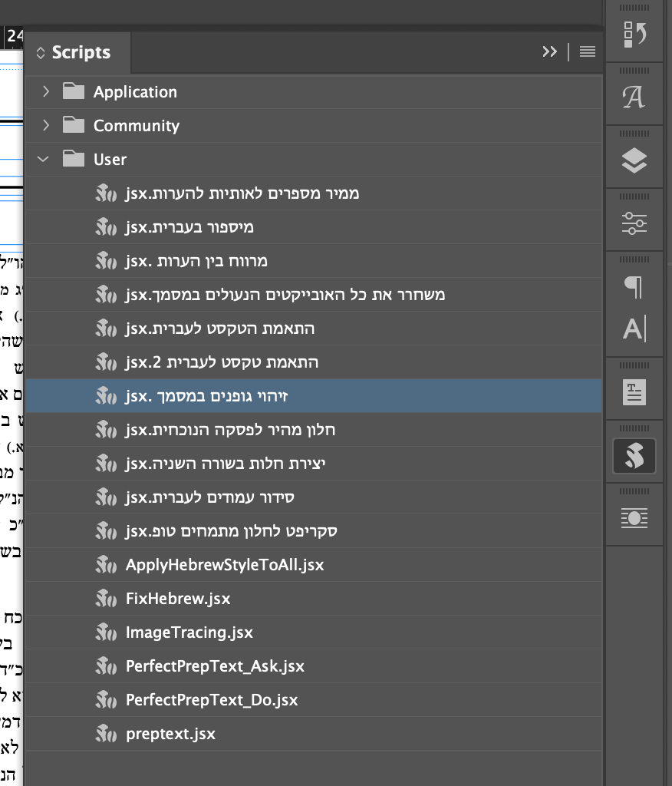Click script icon beside סידור עמודים לעברית.jsx
Image resolution: width=672 pixels, height=786 pixels.
[106, 497]
